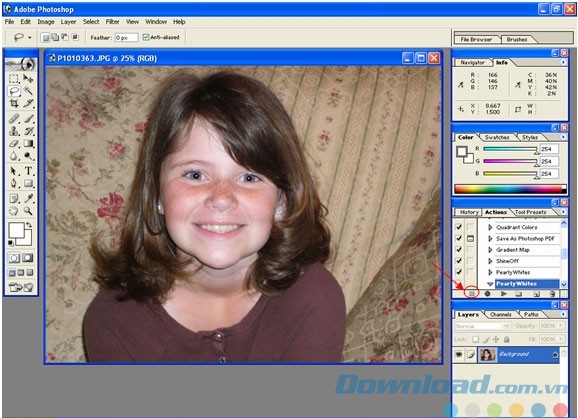Create a new action
Image resolution: width=578 pixels, height=418 pixels.
point(537,294)
